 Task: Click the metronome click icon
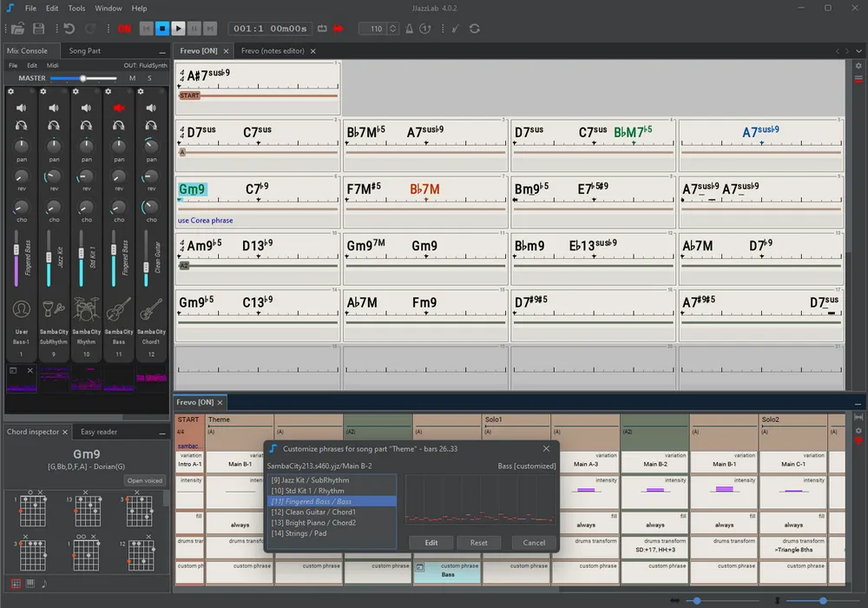(x=409, y=29)
